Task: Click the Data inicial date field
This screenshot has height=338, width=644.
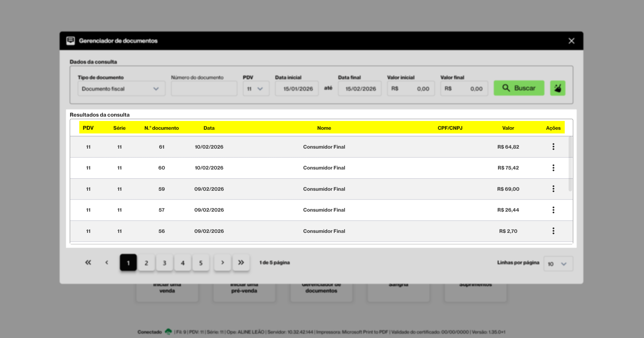Action: [x=297, y=89]
